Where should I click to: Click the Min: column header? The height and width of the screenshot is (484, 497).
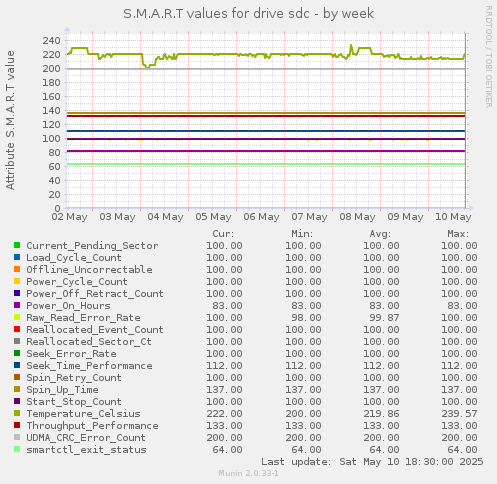click(302, 234)
